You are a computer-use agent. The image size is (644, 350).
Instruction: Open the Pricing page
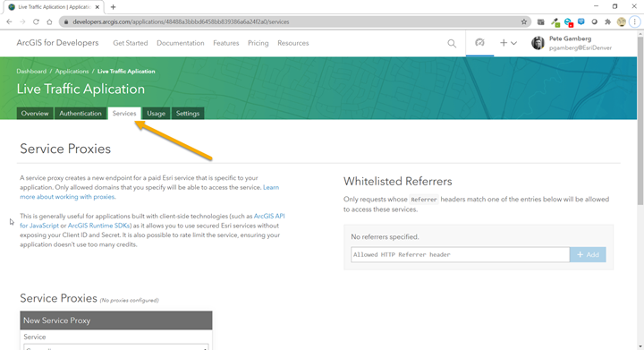tap(258, 43)
